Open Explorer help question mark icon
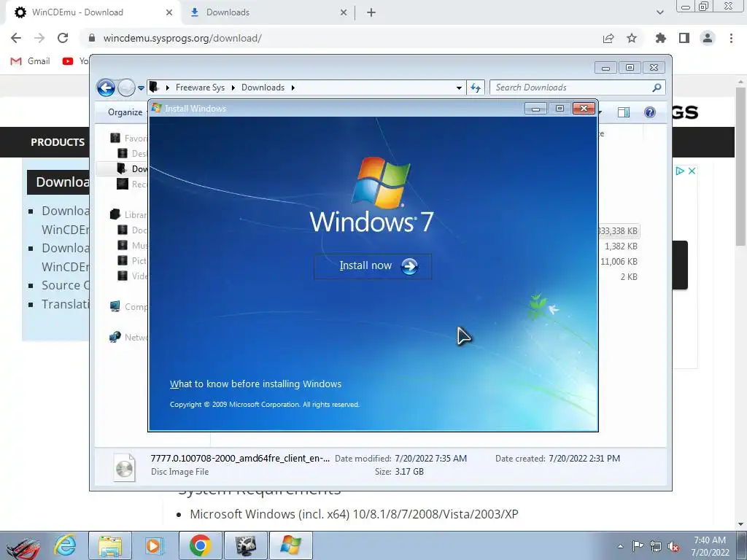This screenshot has height=560, width=747. [650, 112]
